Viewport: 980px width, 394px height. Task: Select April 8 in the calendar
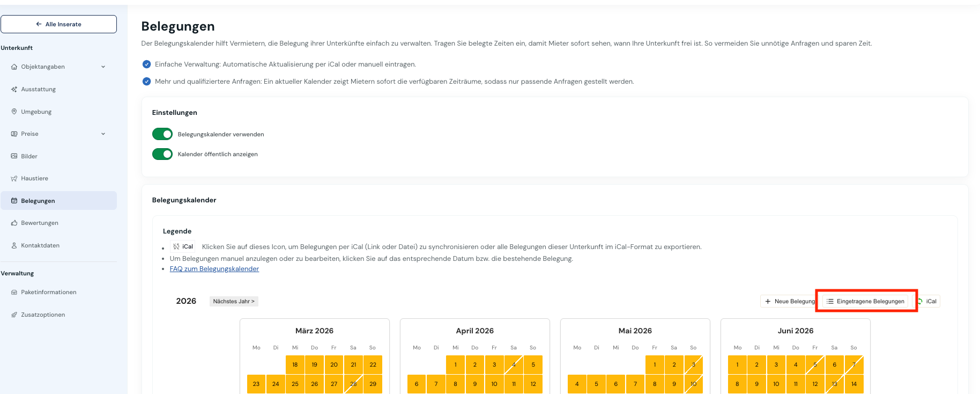pyautogui.click(x=456, y=384)
